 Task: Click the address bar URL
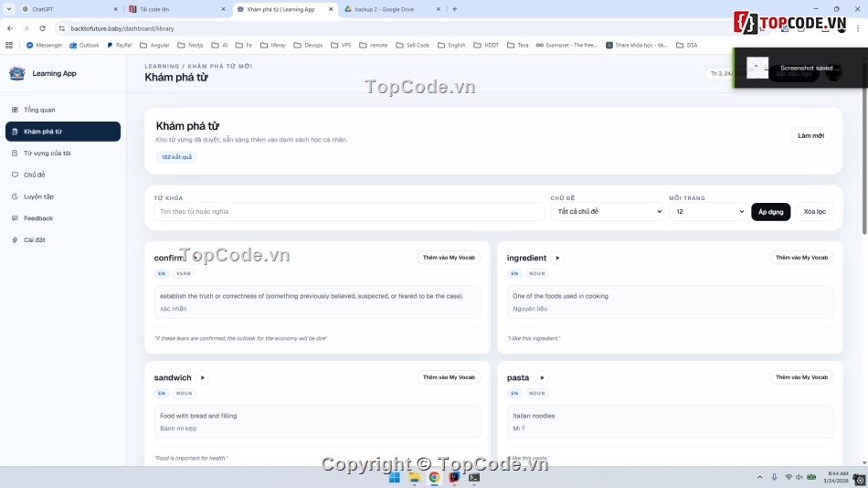(x=122, y=28)
